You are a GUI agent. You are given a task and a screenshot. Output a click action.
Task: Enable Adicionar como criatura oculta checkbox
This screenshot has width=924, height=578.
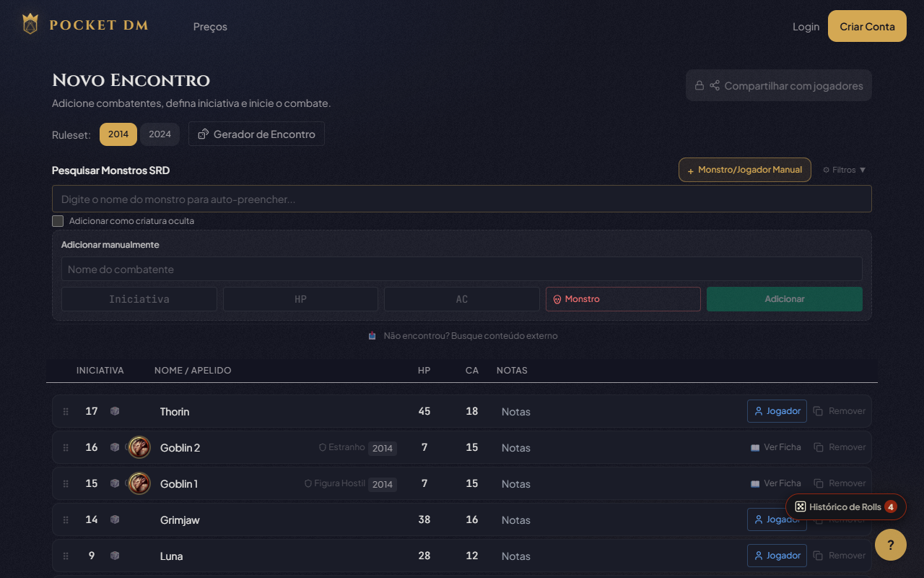58,221
